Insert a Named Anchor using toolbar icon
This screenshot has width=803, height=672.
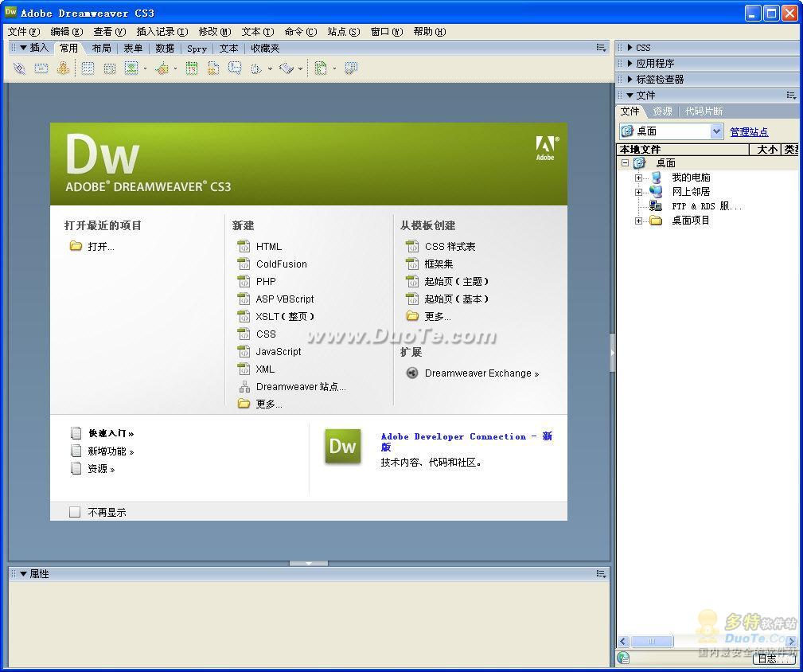click(63, 68)
